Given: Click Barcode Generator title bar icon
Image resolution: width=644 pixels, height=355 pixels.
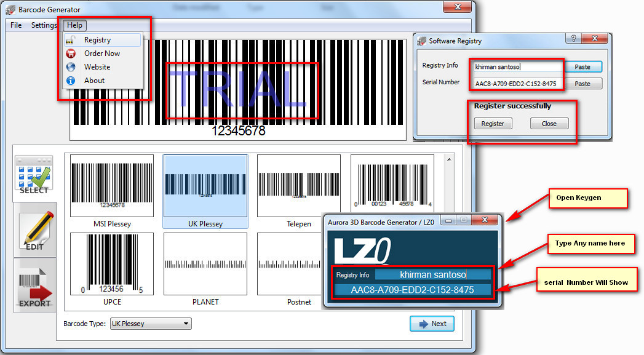Looking at the screenshot, I should (10, 9).
